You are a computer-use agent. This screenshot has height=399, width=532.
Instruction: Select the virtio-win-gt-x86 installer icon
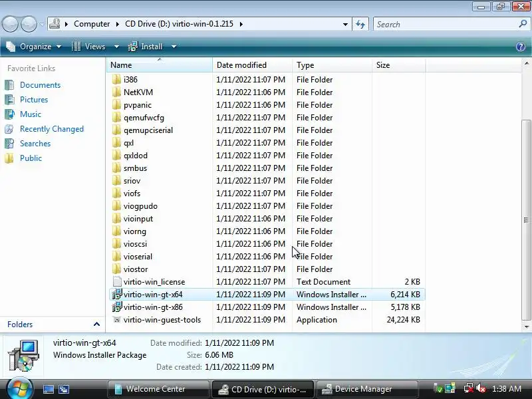click(117, 307)
